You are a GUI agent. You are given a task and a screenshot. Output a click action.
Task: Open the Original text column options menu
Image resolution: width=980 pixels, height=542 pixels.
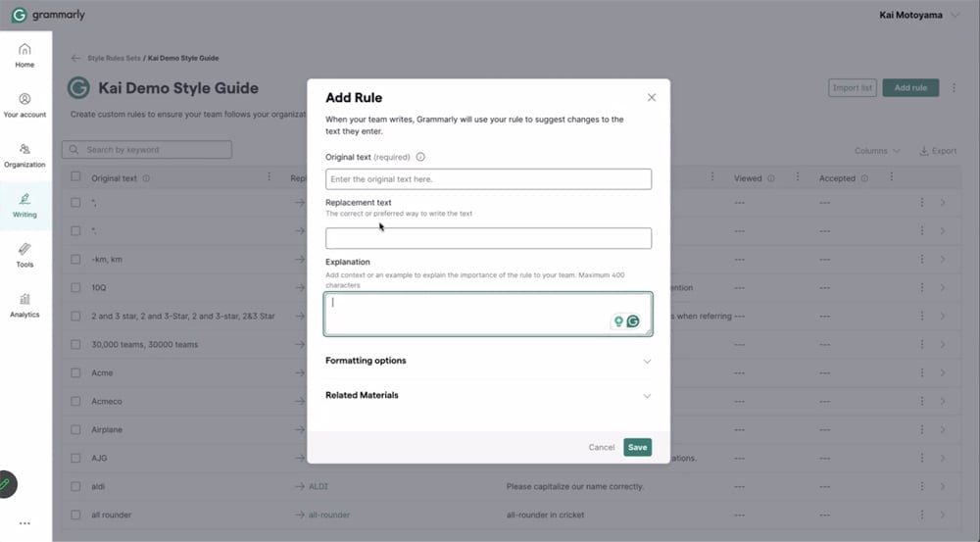269,177
